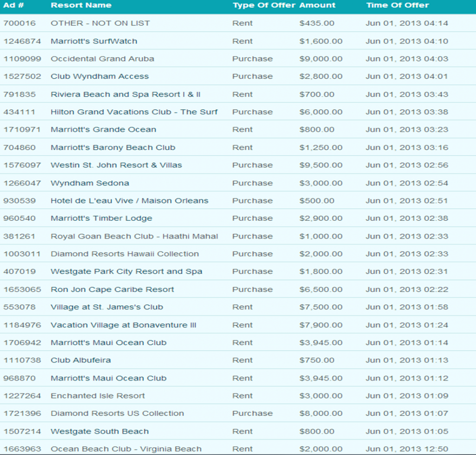476x455 pixels.
Task: Select ad number 1266047
Action: click(x=22, y=183)
